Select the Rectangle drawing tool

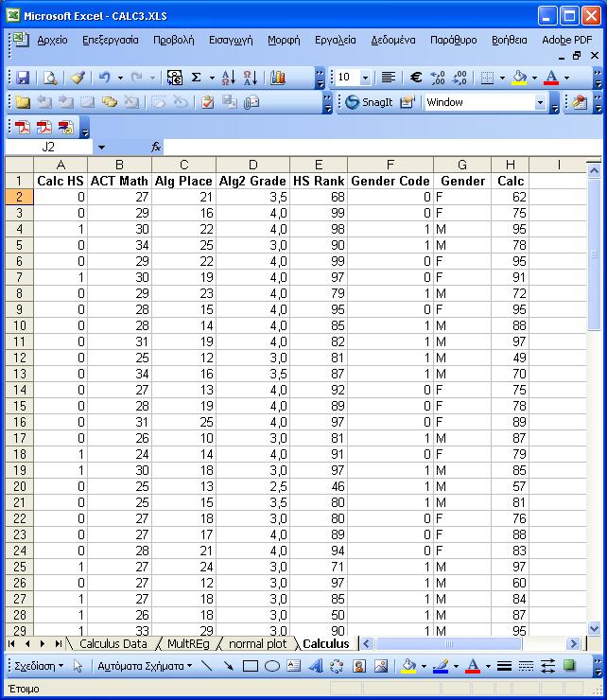251,666
